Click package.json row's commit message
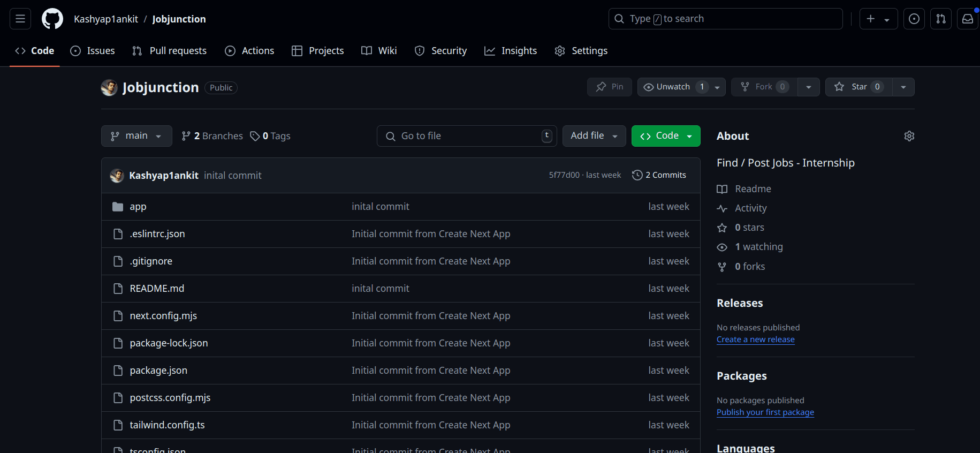This screenshot has width=980, height=453. pyautogui.click(x=431, y=371)
